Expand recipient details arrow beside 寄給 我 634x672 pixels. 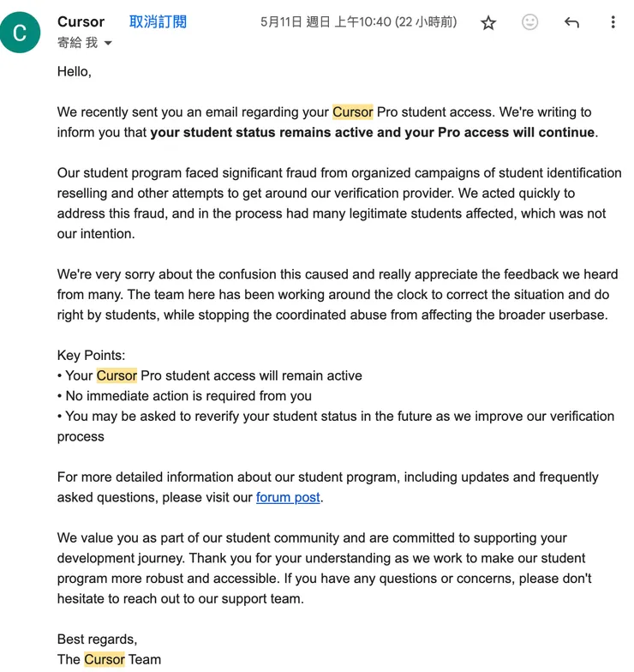pos(108,43)
